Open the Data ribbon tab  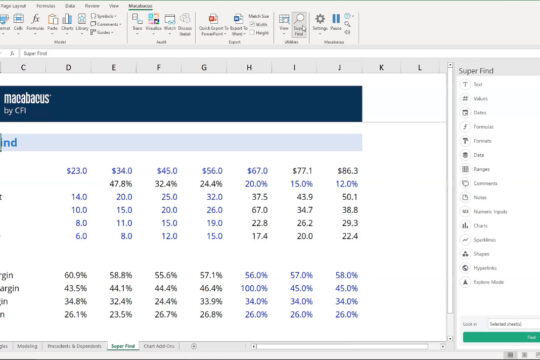(x=70, y=6)
